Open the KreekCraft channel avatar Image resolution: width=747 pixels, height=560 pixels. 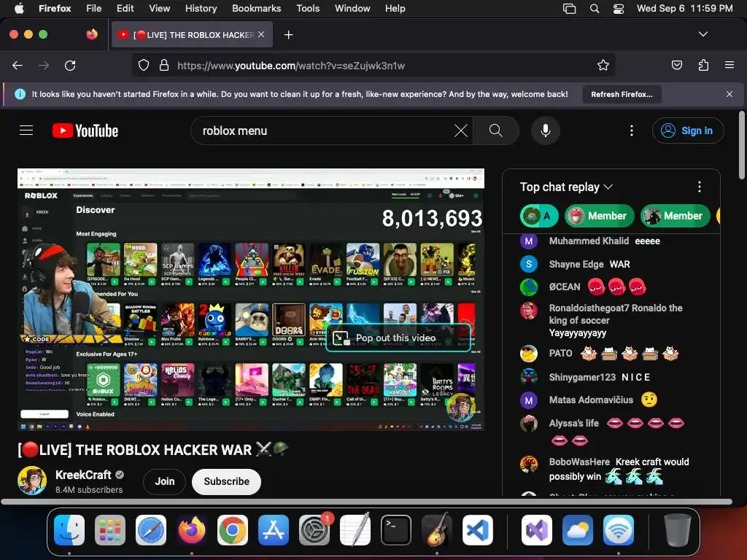[x=32, y=481]
